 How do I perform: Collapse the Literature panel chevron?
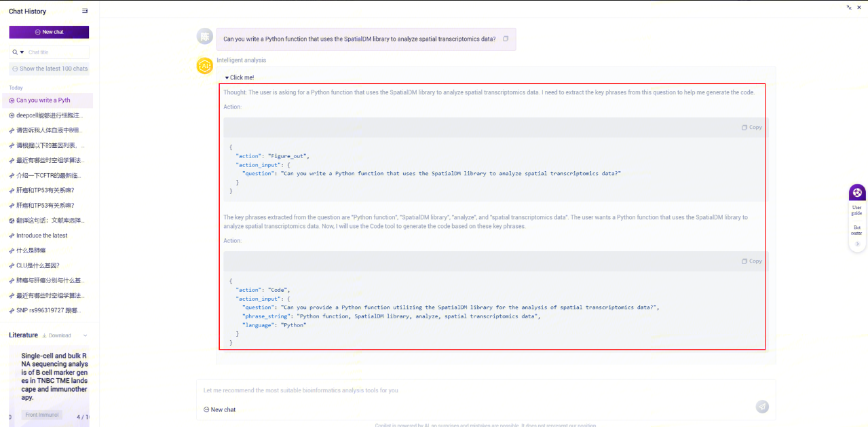[85, 335]
